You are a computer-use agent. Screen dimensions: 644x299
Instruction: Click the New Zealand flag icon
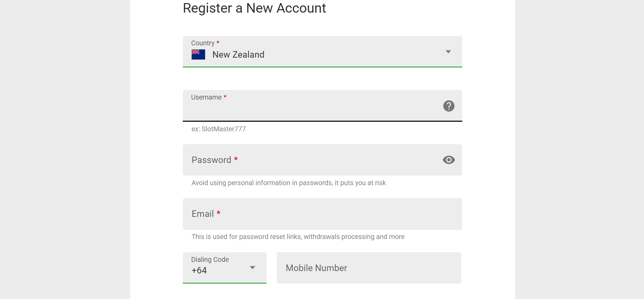click(x=198, y=55)
